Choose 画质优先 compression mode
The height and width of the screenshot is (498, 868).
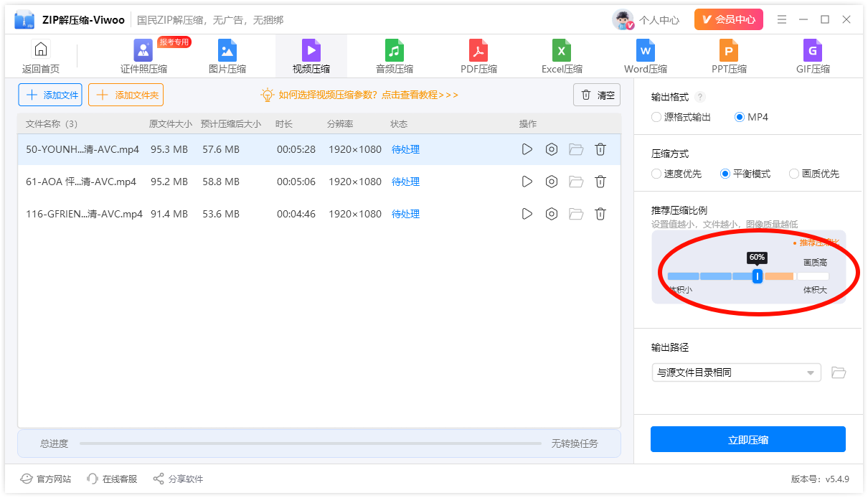click(x=814, y=174)
